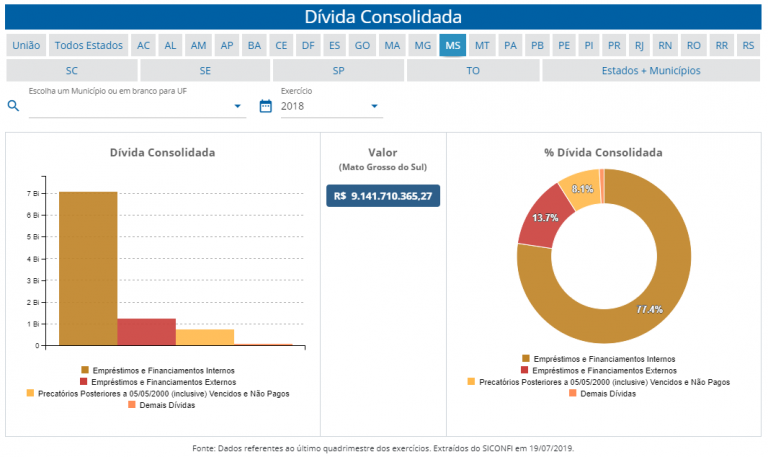The width and height of the screenshot is (768, 457).
Task: Click the tall Empréstimos Internos bar
Action: pyautogui.click(x=88, y=268)
